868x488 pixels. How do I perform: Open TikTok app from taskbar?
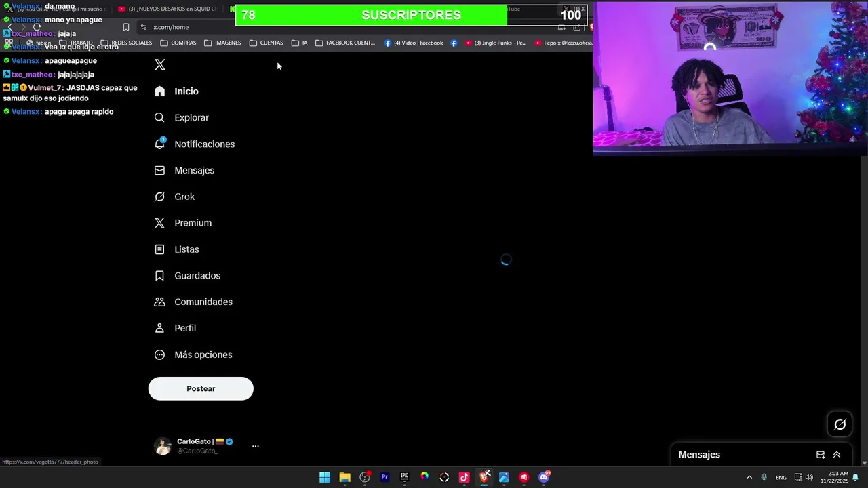tap(464, 477)
